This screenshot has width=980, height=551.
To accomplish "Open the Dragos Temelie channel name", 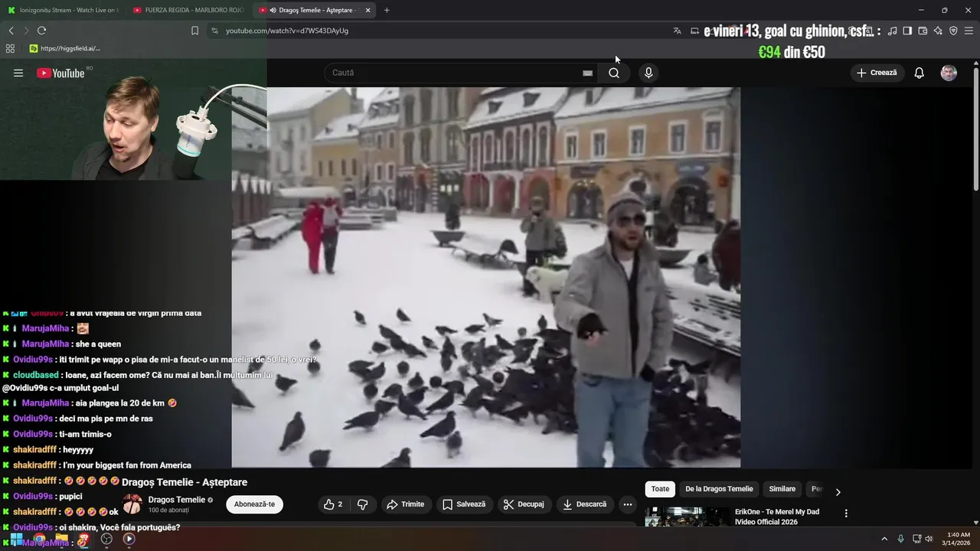I will [176, 500].
